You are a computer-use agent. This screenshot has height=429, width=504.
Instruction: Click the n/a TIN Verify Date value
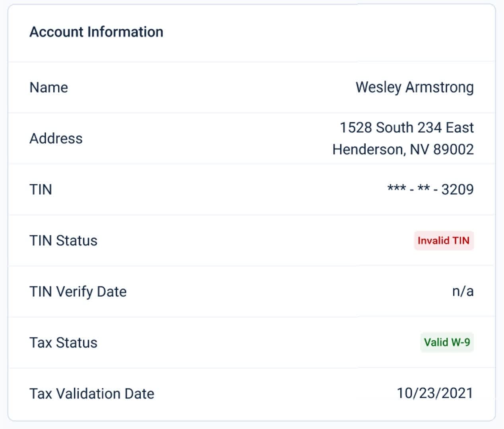463,291
